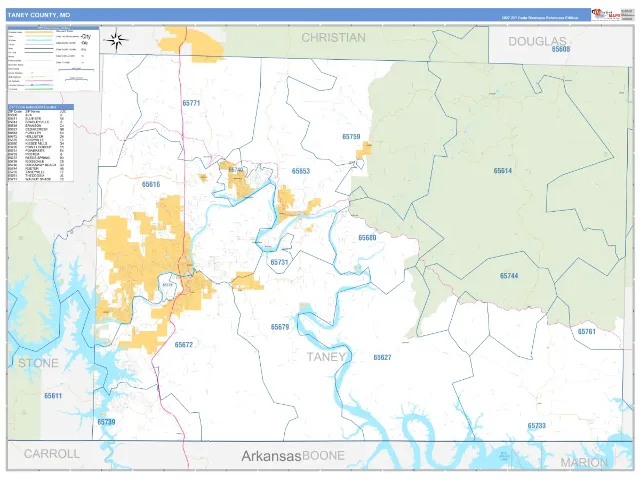Click the BOONE county label
The width and height of the screenshot is (640, 480).
click(x=324, y=456)
